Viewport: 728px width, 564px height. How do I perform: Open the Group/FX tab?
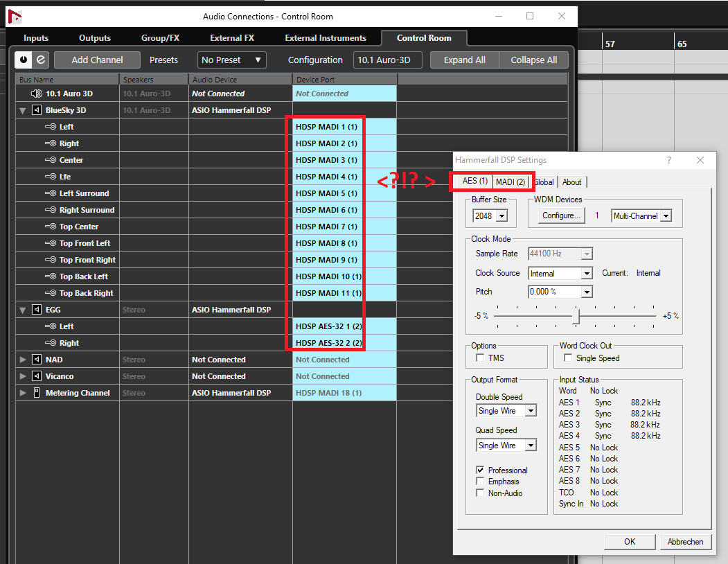coord(160,38)
